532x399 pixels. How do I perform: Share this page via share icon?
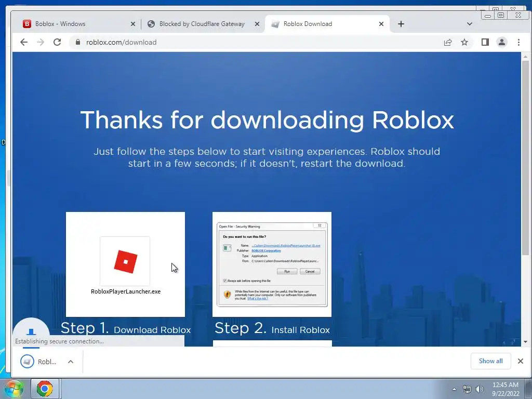pyautogui.click(x=448, y=42)
